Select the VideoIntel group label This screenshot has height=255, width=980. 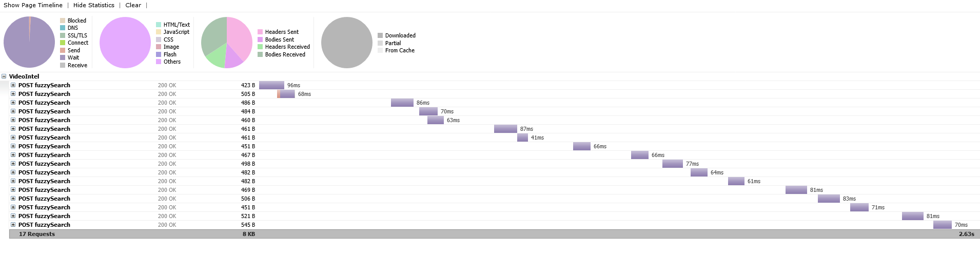tap(24, 76)
